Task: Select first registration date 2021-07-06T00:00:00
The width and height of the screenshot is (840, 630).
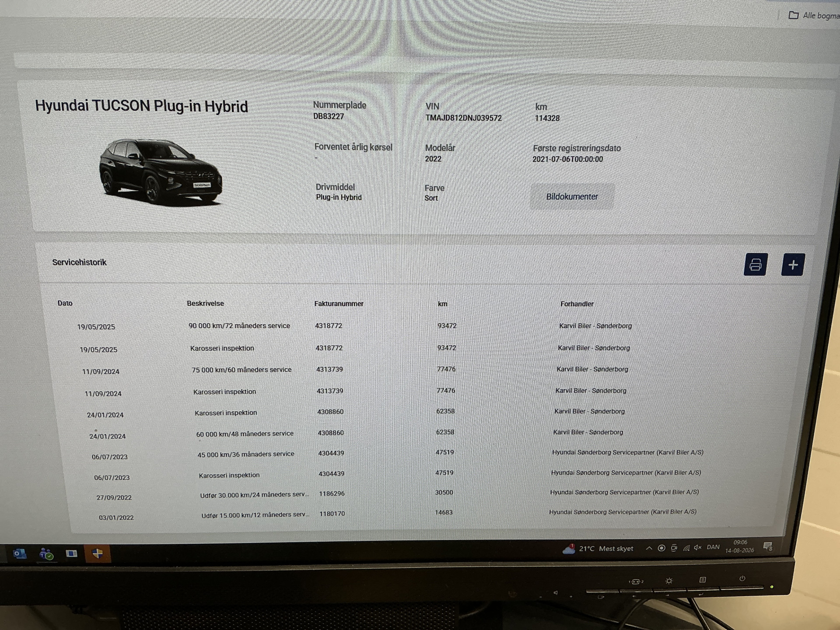Action: click(x=568, y=159)
